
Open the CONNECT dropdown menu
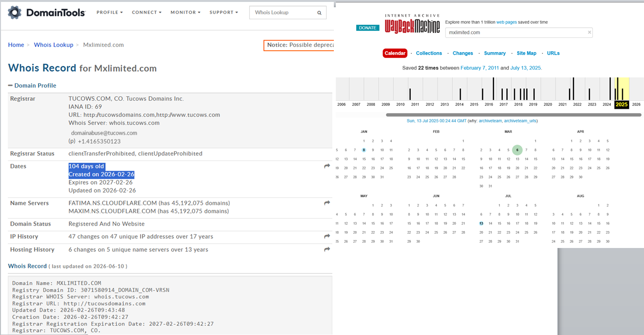click(x=147, y=13)
